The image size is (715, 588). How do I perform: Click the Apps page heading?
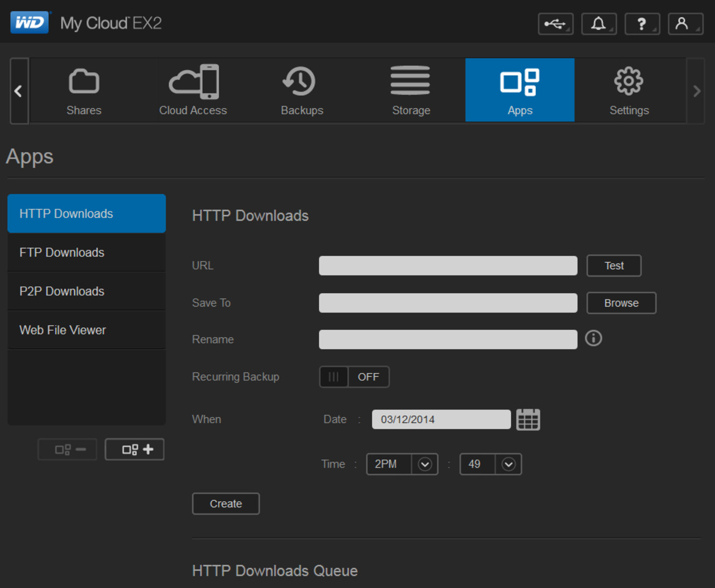pyautogui.click(x=30, y=157)
